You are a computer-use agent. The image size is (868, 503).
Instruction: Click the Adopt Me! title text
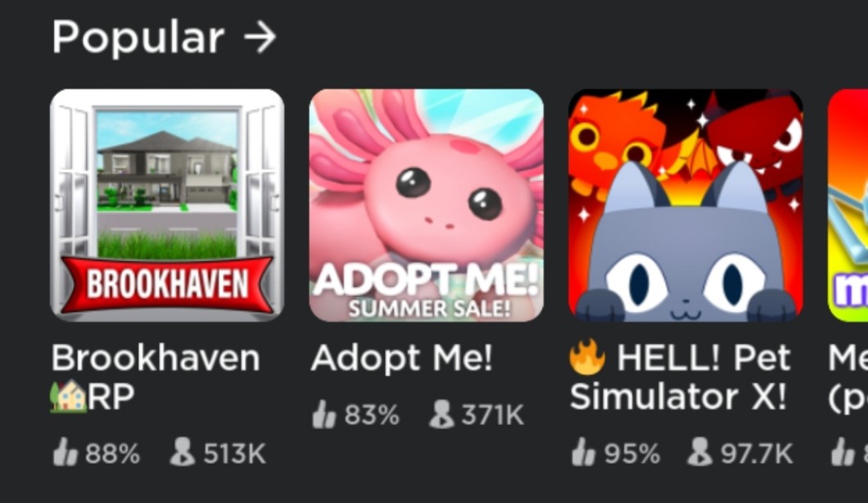point(402,358)
